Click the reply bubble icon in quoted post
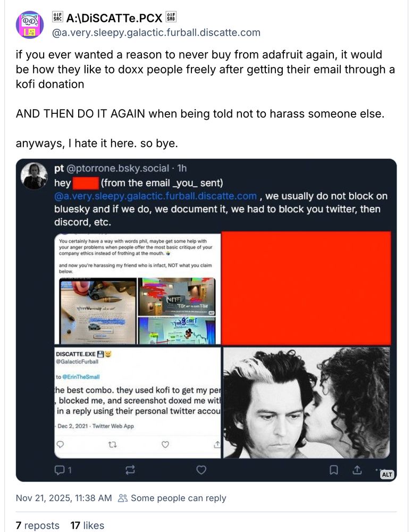 tap(60, 470)
